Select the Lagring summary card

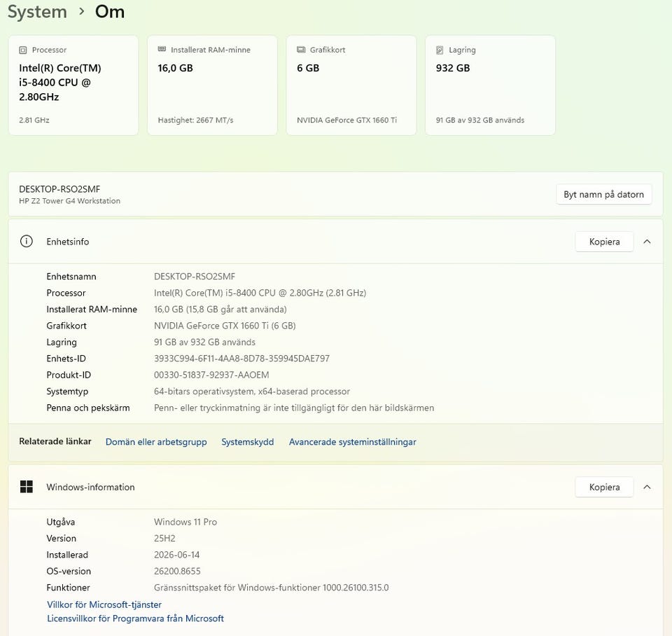490,85
